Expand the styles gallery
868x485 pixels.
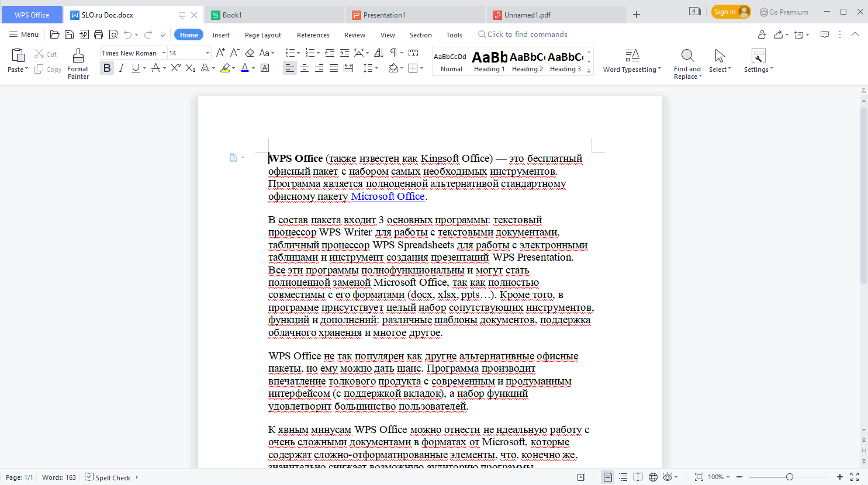coord(589,71)
